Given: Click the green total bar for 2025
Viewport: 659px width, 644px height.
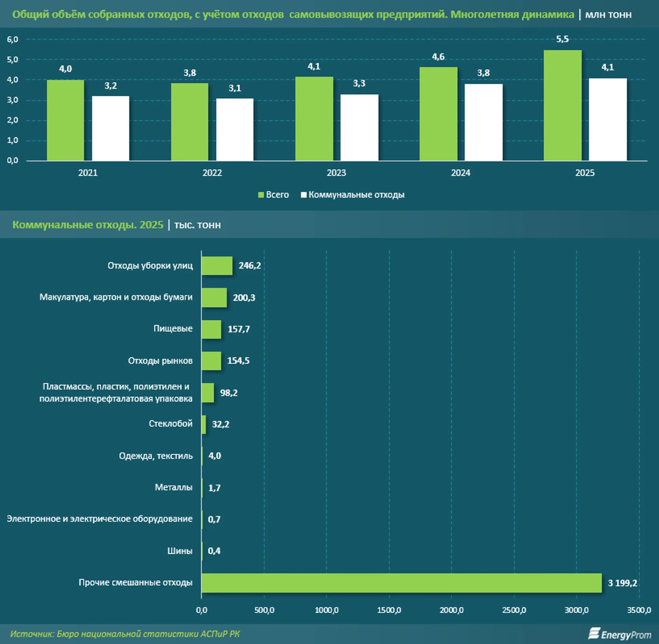Looking at the screenshot, I should (x=563, y=106).
